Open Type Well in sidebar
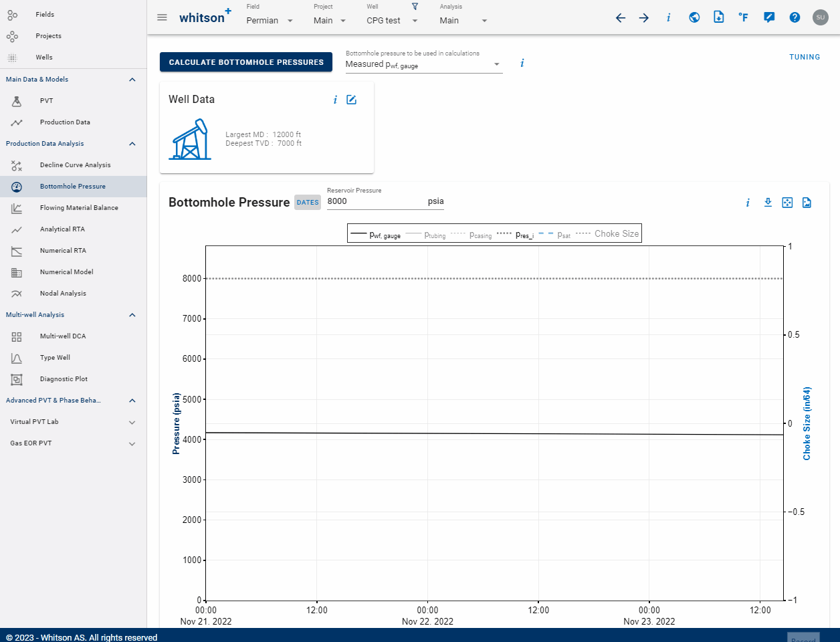Screen dimensions: 840x642 tap(73, 358)
